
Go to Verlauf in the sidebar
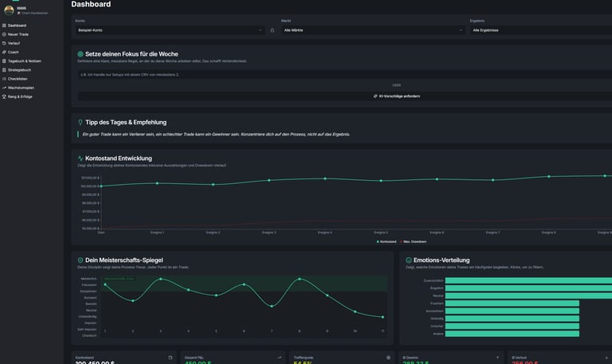coord(14,43)
